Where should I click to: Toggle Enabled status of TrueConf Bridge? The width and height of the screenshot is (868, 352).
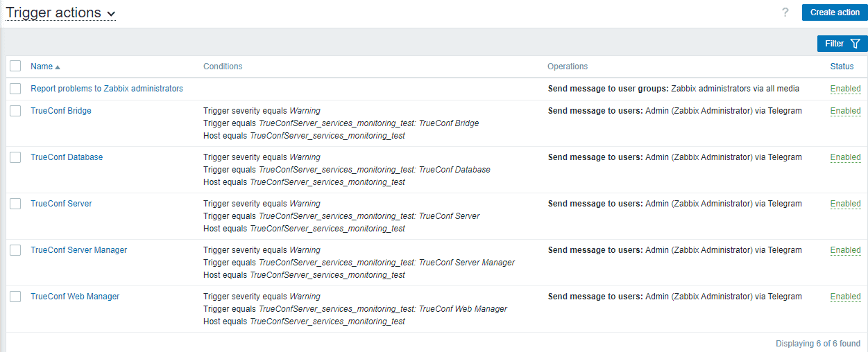pyautogui.click(x=845, y=111)
